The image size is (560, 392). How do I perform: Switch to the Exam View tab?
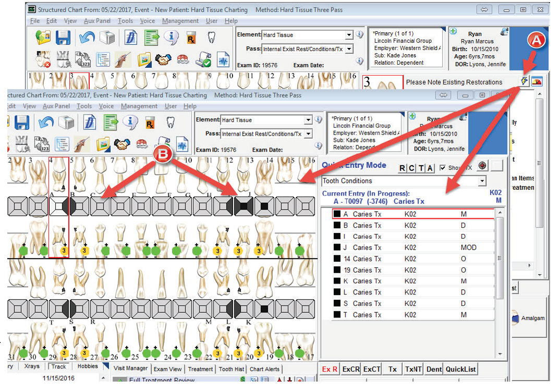pyautogui.click(x=167, y=369)
